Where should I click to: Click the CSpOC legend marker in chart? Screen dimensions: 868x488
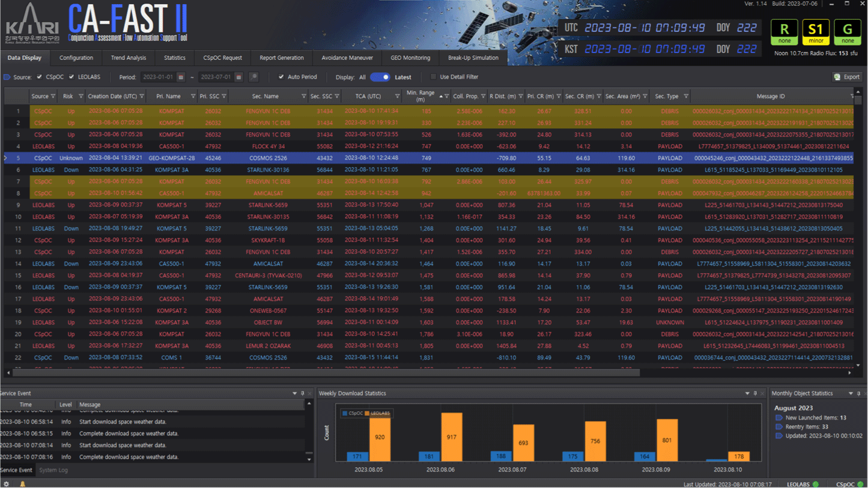345,413
